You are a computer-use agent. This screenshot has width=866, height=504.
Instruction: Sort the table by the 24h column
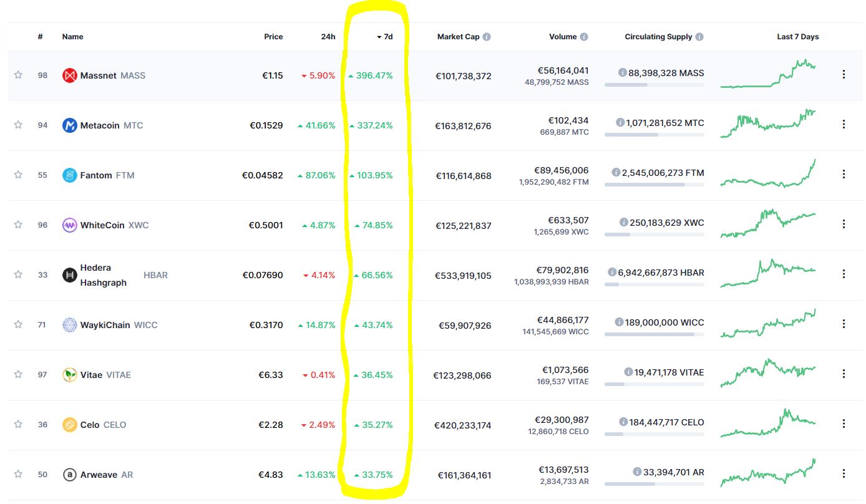click(328, 37)
